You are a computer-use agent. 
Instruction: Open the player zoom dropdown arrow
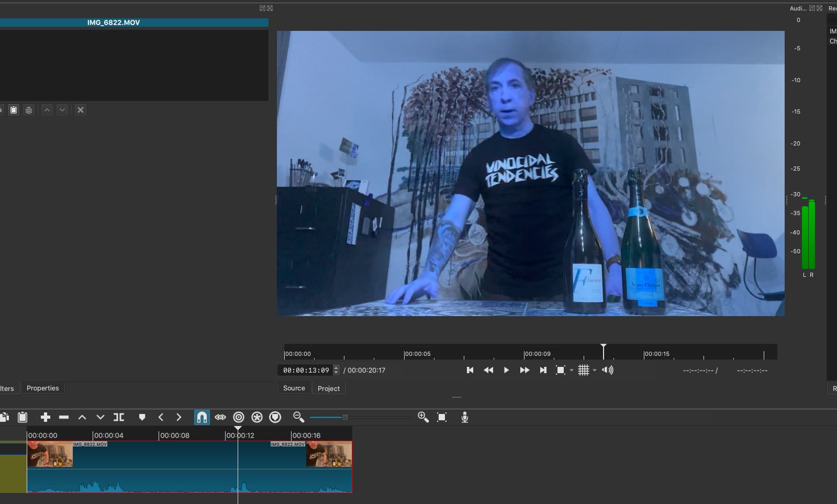(x=572, y=371)
